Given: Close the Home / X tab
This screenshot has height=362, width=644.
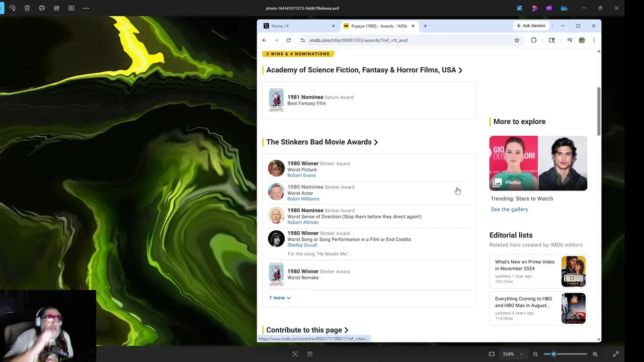Looking at the screenshot, I should point(333,26).
